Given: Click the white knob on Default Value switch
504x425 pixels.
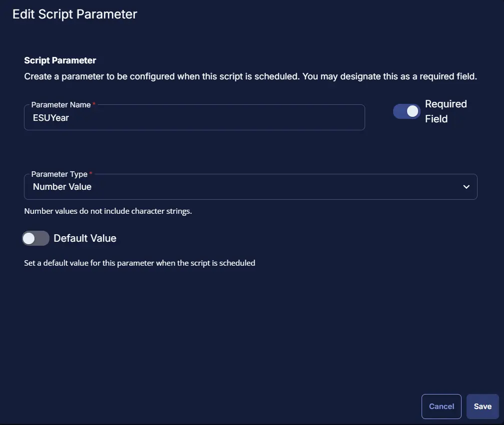Looking at the screenshot, I should tap(29, 239).
